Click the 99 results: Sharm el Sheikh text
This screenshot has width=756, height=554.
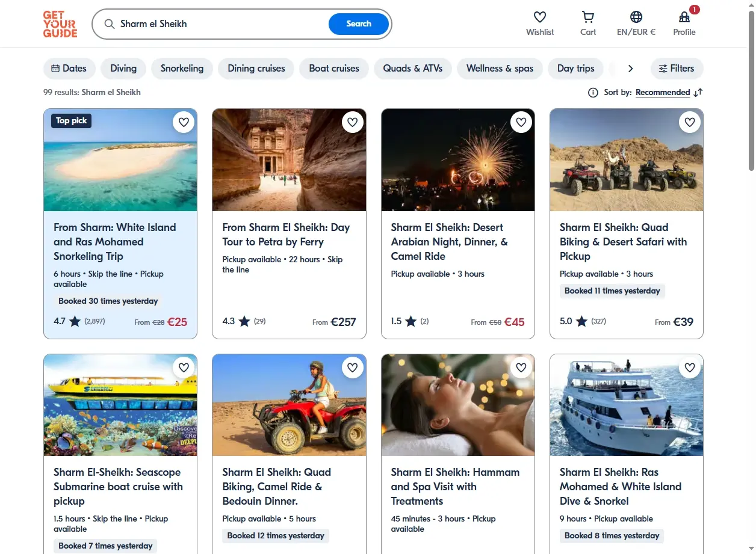click(x=92, y=93)
